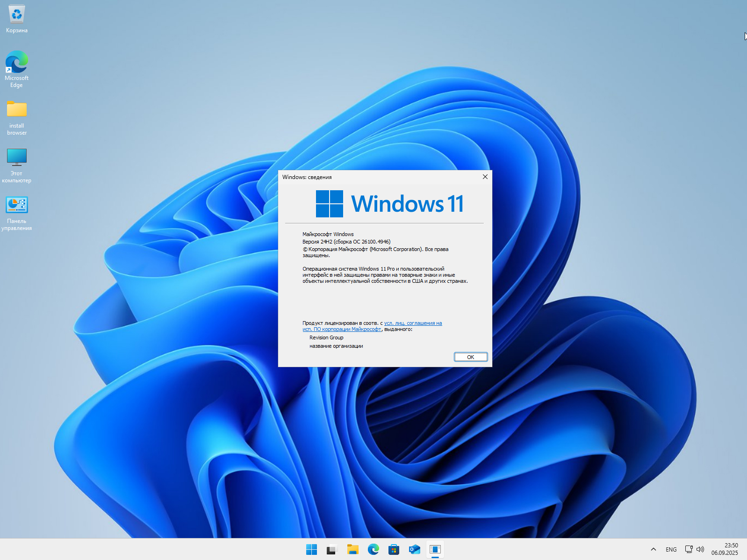This screenshot has width=747, height=560.
Task: Open the Start menu from the taskbar
Action: click(x=311, y=550)
